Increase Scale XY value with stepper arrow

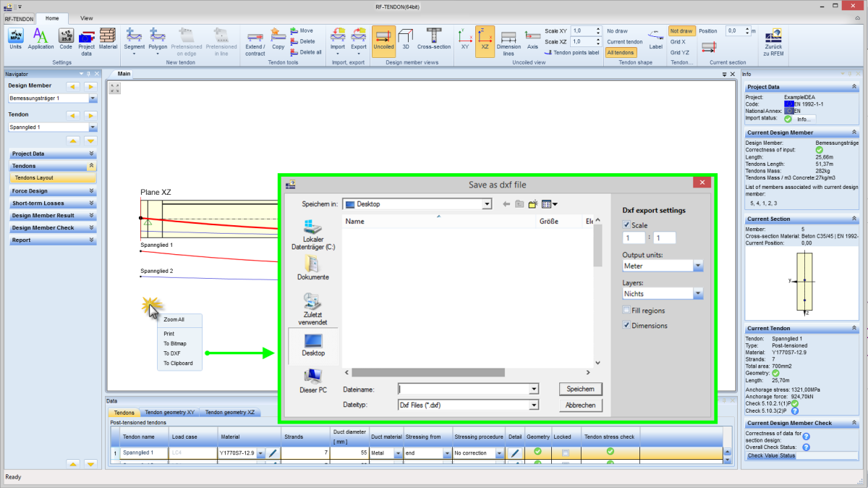pyautogui.click(x=598, y=28)
